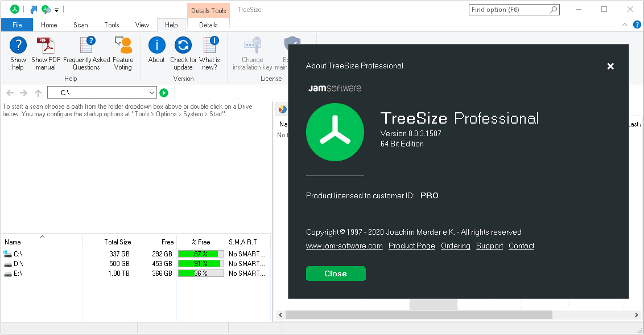Select the 453 GB free cell

coord(162,264)
